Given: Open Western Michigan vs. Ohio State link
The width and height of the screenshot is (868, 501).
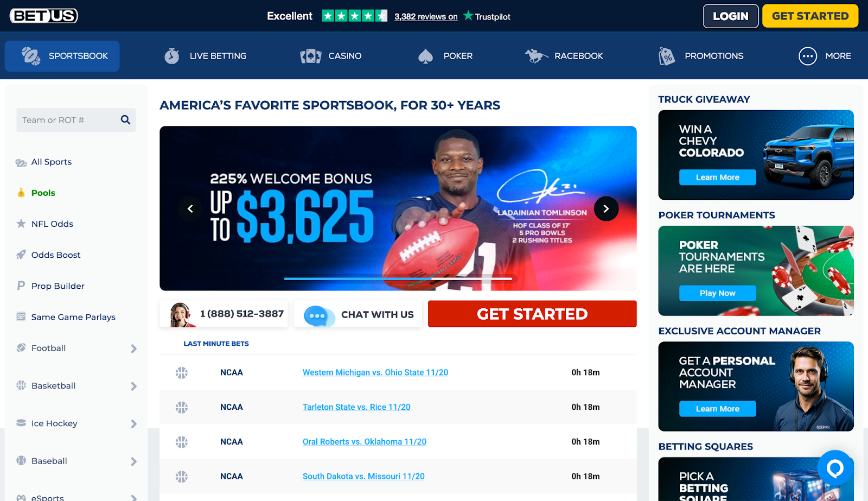Looking at the screenshot, I should tap(375, 372).
